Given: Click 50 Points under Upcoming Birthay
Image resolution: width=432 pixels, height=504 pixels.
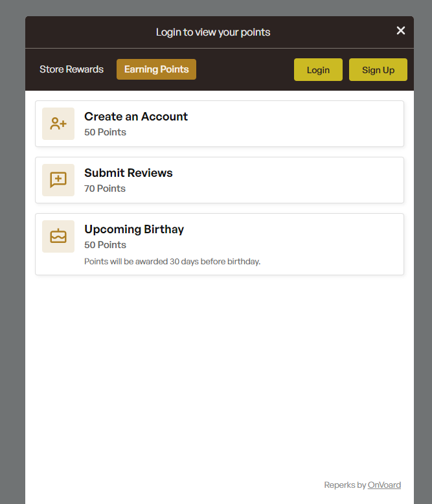Looking at the screenshot, I should click(x=105, y=245).
